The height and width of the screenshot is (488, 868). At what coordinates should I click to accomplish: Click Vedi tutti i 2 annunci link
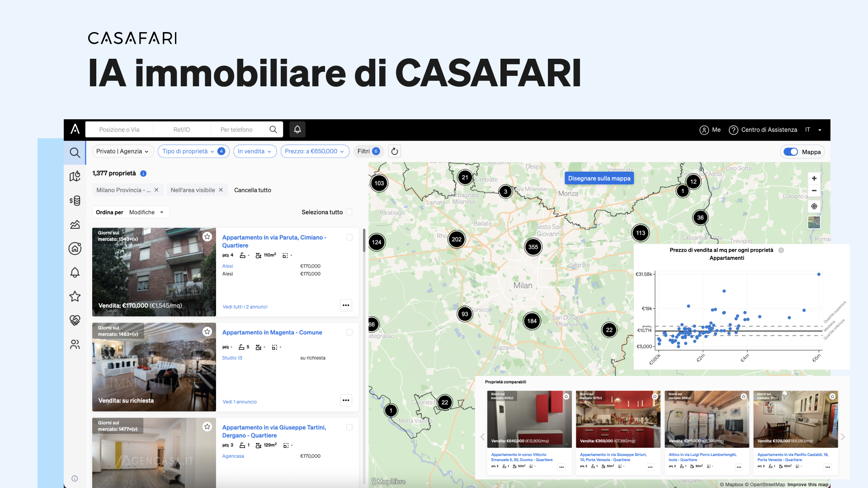click(245, 307)
